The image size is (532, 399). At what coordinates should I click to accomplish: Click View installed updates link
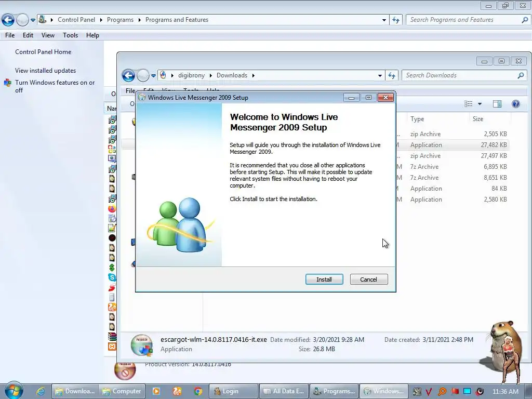click(x=46, y=71)
